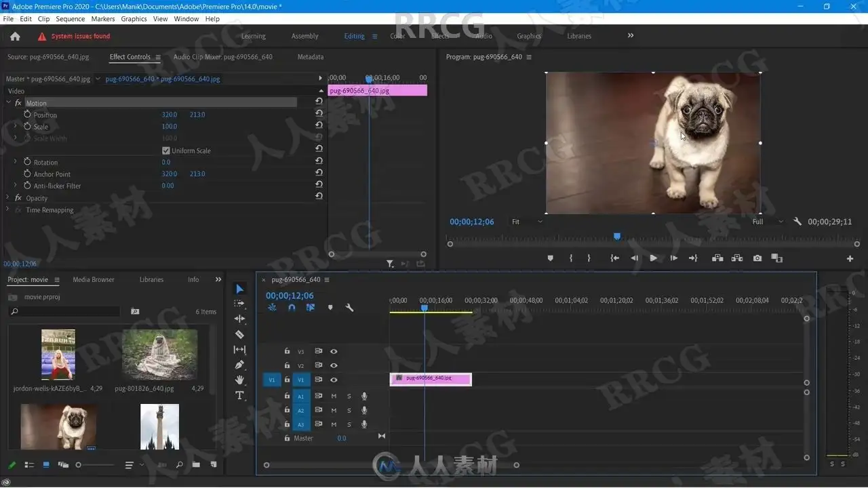Uncheck the Uniform Scale checkbox

pos(166,150)
